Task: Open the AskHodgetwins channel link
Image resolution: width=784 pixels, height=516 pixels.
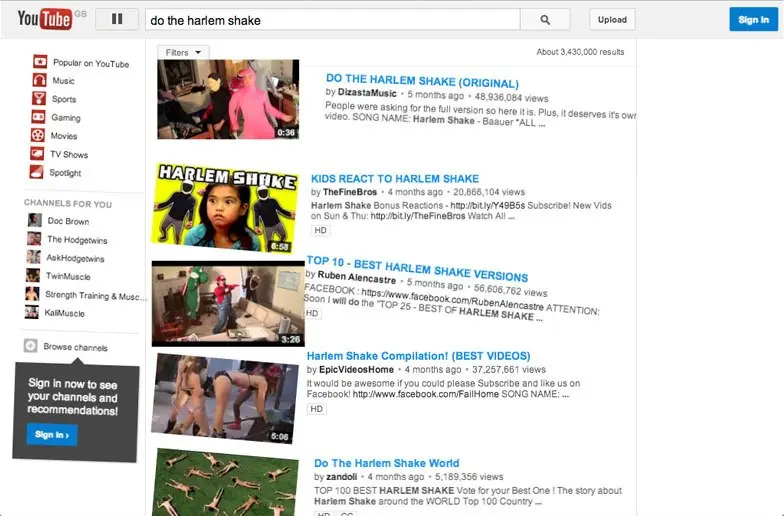Action: click(76, 258)
